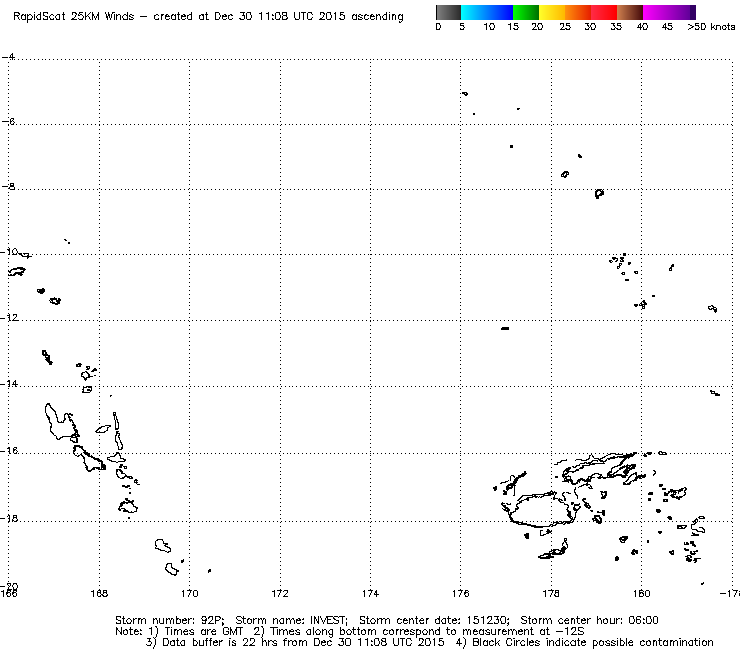Click the yellow 20-25 knots legend color
The height and width of the screenshot is (650, 740).
click(x=552, y=12)
